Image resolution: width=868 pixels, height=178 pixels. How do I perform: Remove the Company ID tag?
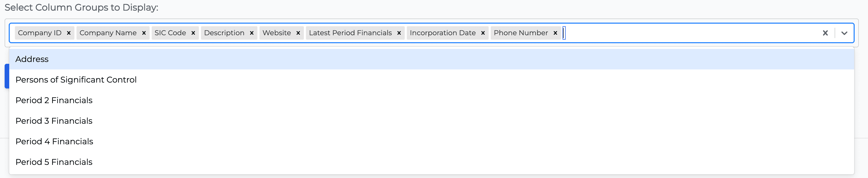pyautogui.click(x=69, y=33)
